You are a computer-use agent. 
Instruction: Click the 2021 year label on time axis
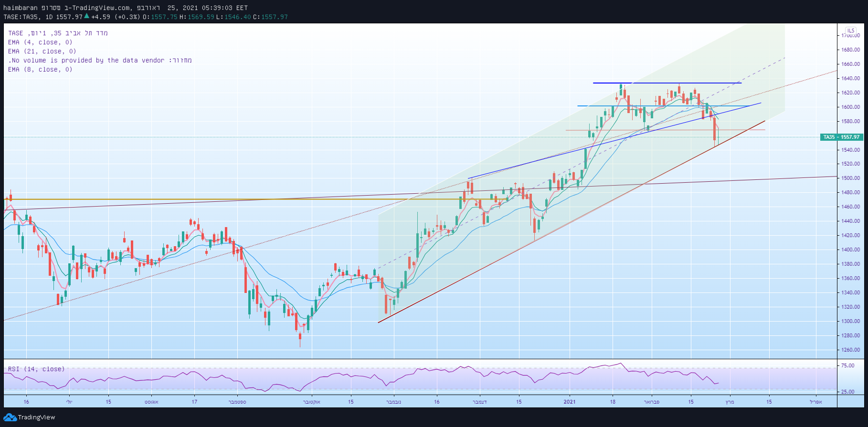pyautogui.click(x=570, y=402)
